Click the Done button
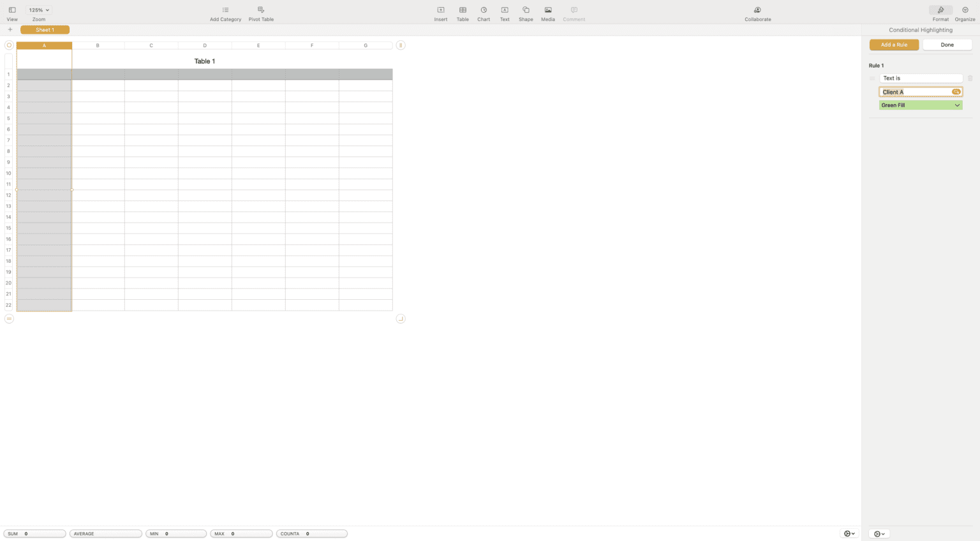Screen dimensions: 980x541 pyautogui.click(x=947, y=45)
